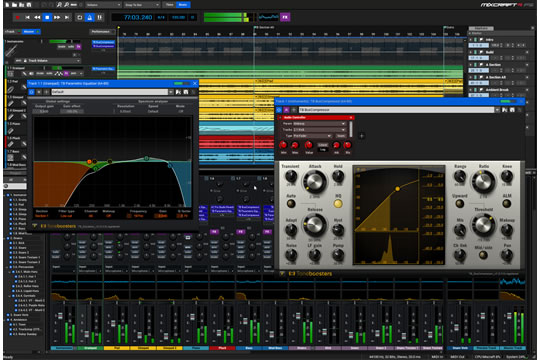Viewport: 540px width, 360px height.
Task: Click the A Section marker flag in the marker list
Action: click(x=481, y=65)
